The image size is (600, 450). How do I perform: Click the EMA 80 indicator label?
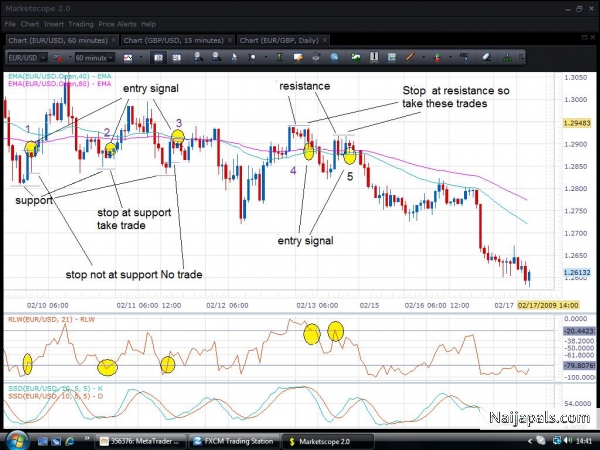click(x=60, y=84)
